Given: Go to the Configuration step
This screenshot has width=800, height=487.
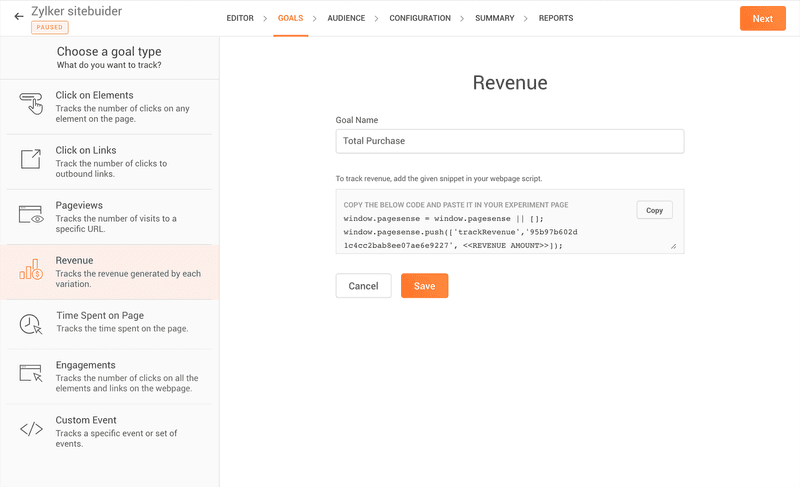Looking at the screenshot, I should [420, 18].
